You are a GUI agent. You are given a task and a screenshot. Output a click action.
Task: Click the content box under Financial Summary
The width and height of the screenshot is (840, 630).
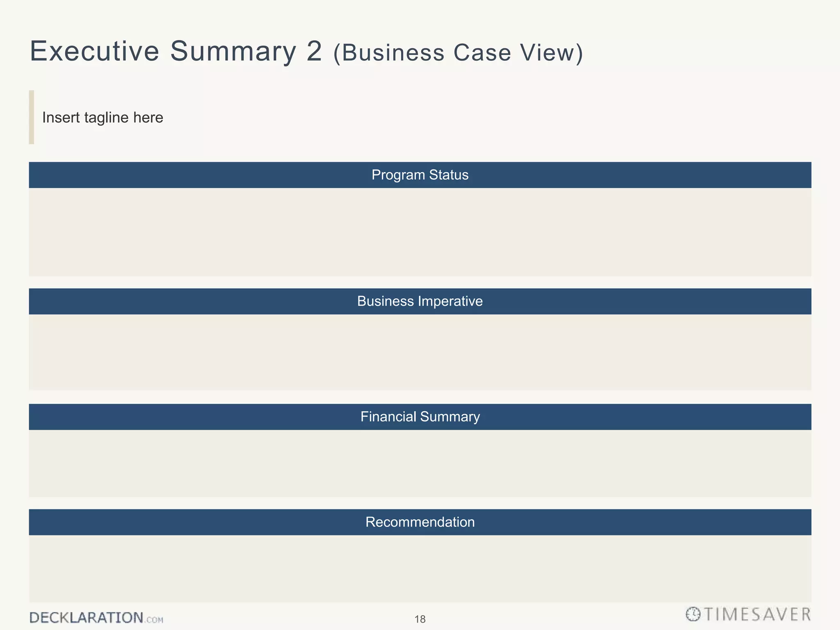click(420, 463)
